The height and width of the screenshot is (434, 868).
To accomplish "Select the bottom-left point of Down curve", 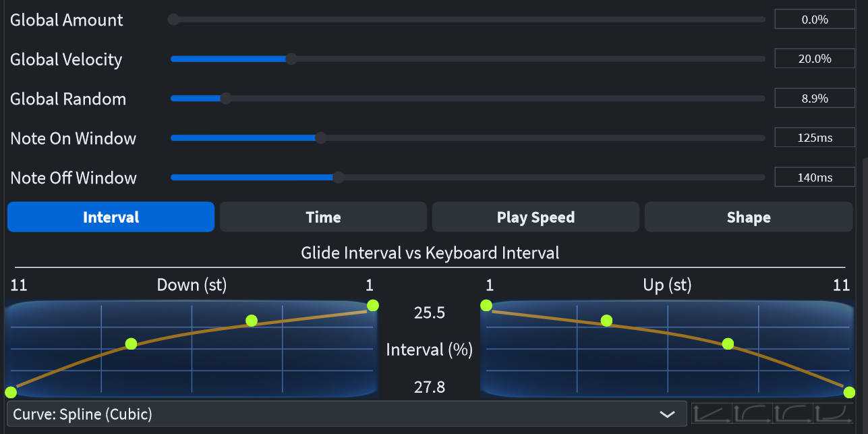I will (11, 392).
